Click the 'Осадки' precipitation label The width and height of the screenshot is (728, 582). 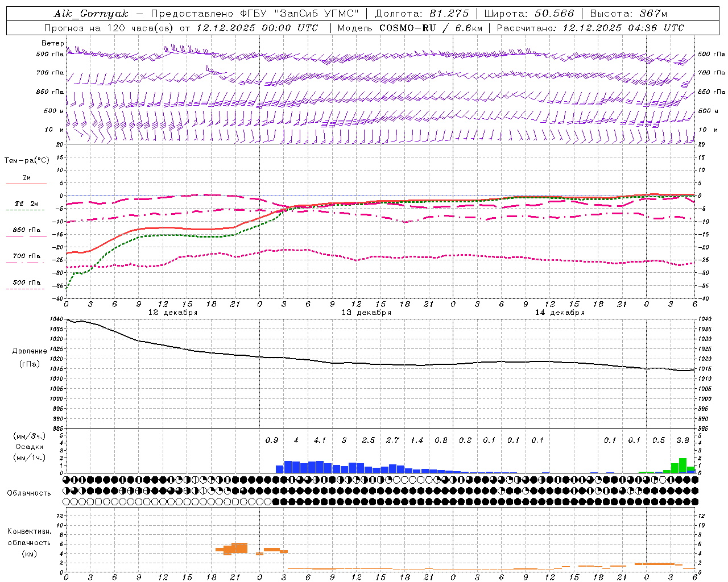30,447
